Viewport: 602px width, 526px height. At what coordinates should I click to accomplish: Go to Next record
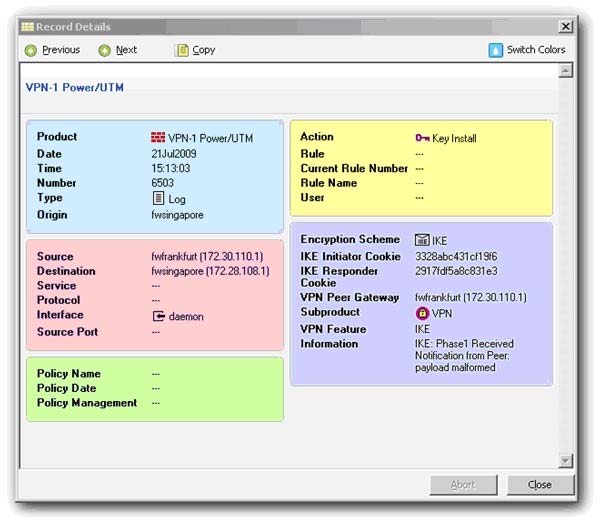(118, 50)
